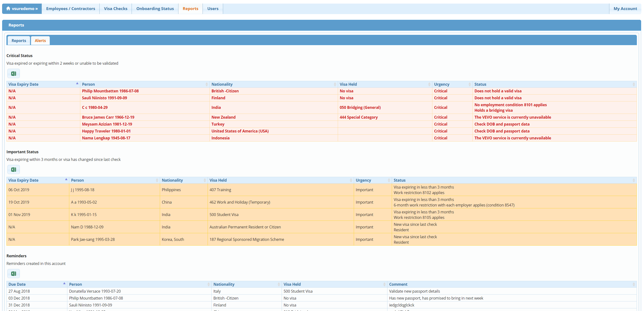Switch to the Alerts tab
Image resolution: width=644 pixels, height=311 pixels.
tap(40, 40)
